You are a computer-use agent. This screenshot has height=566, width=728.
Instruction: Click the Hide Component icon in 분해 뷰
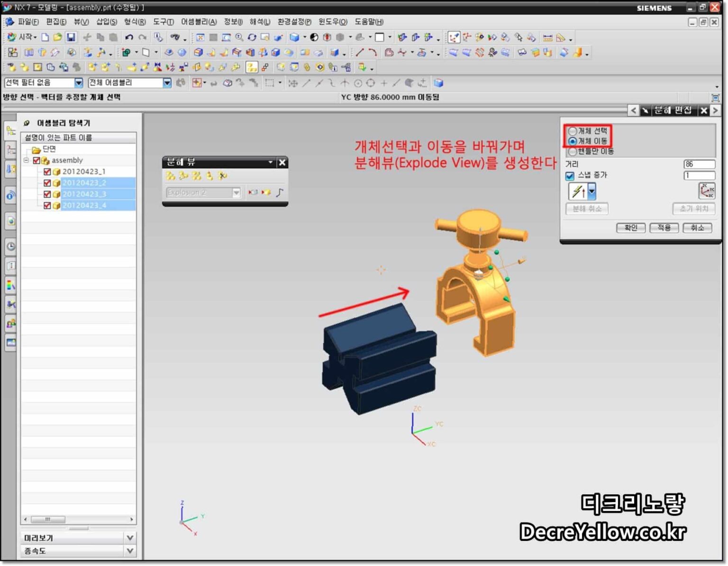coord(253,192)
